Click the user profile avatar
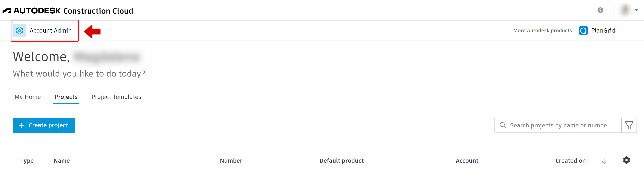This screenshot has height=179, width=644. (x=625, y=10)
